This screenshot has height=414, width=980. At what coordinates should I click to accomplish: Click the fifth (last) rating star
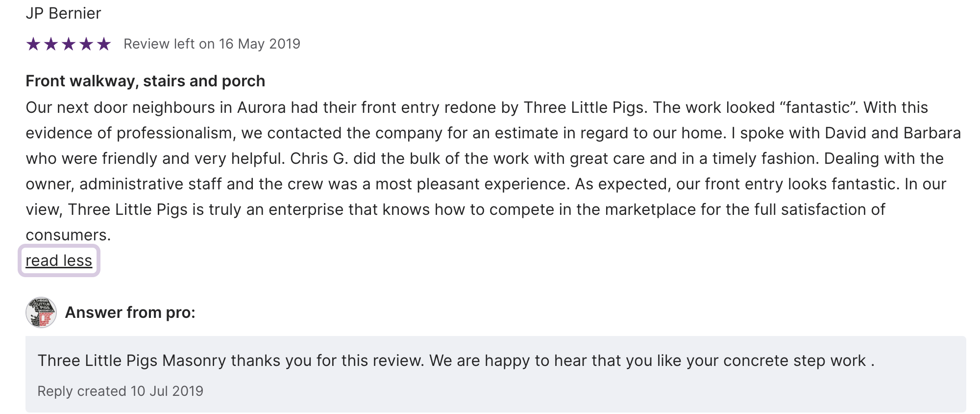pos(104,44)
